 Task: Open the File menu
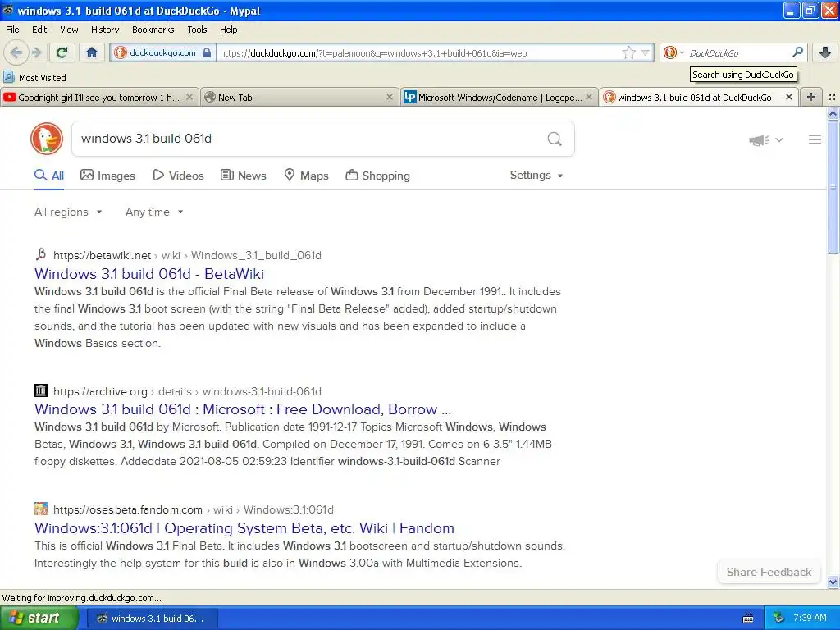point(12,30)
